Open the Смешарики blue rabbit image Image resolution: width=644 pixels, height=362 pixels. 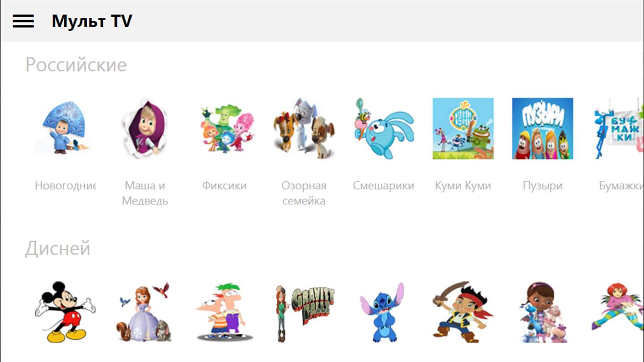point(384,129)
